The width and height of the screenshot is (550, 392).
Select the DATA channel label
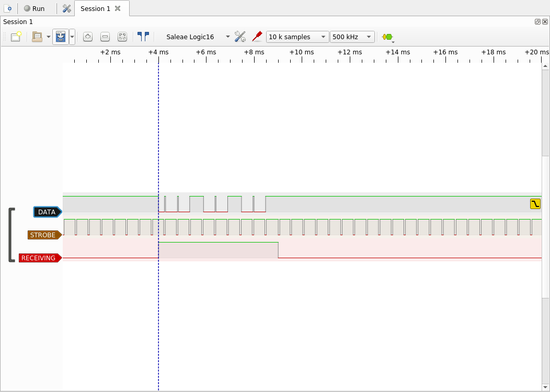click(47, 212)
